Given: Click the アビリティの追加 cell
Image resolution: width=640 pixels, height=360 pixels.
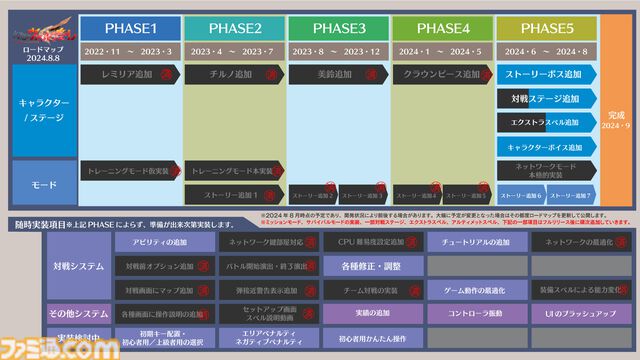Looking at the screenshot, I should tap(165, 242).
